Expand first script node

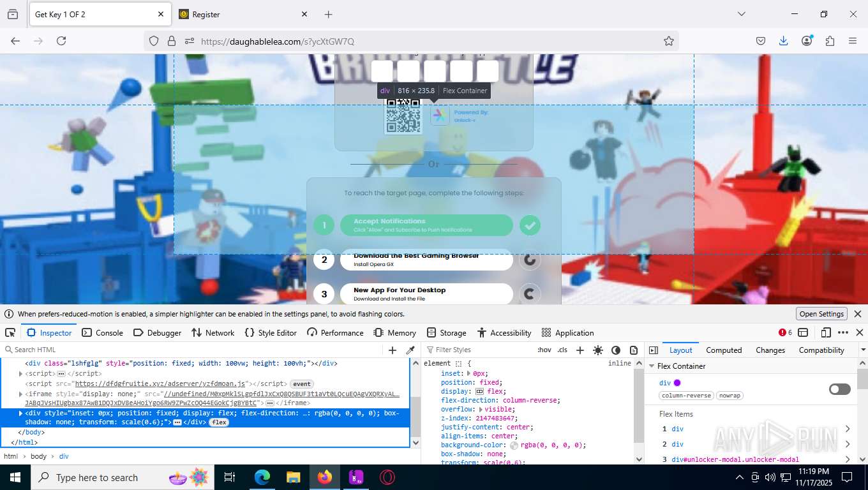[20, 373]
